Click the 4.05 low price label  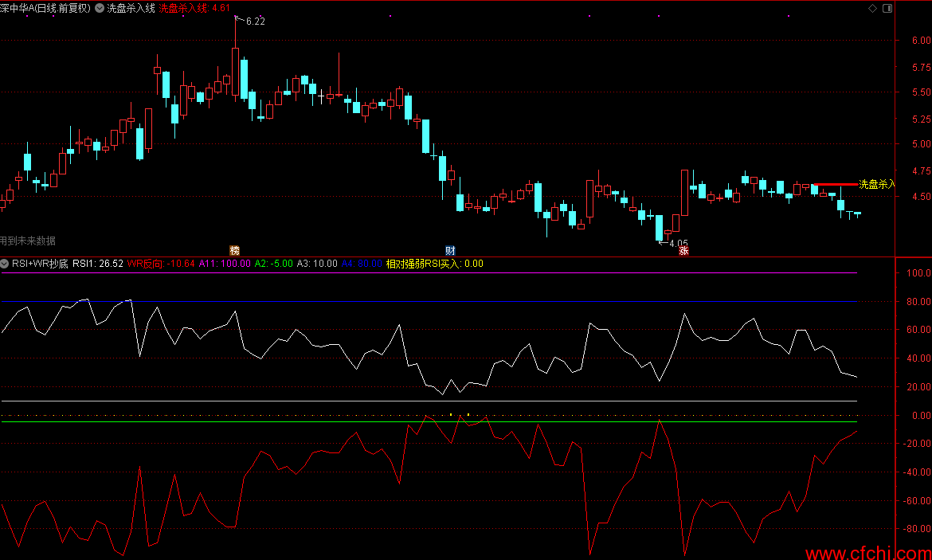point(678,244)
